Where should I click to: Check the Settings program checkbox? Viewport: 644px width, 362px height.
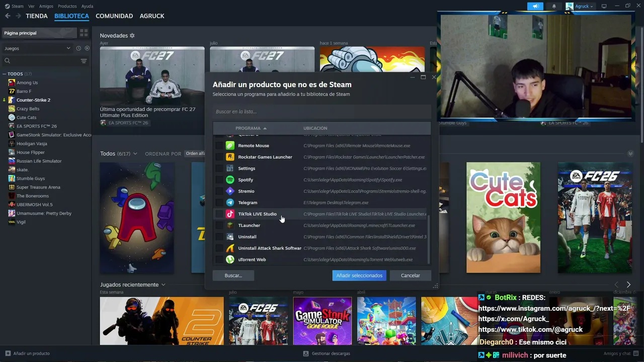[218, 168]
